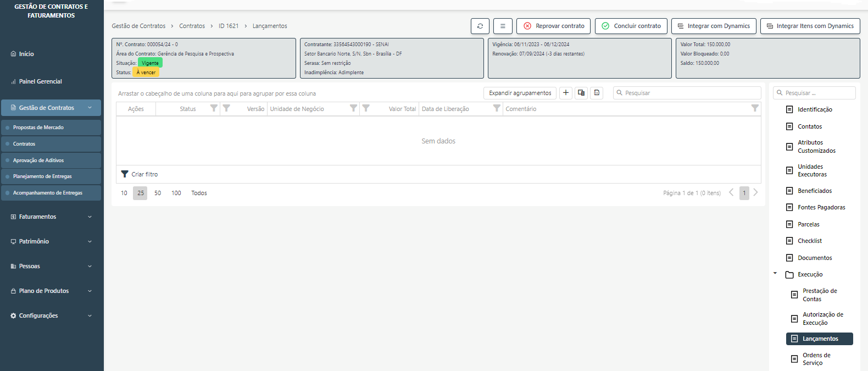Image resolution: width=868 pixels, height=371 pixels.
Task: Click the plus icon to add entry
Action: pyautogui.click(x=566, y=93)
